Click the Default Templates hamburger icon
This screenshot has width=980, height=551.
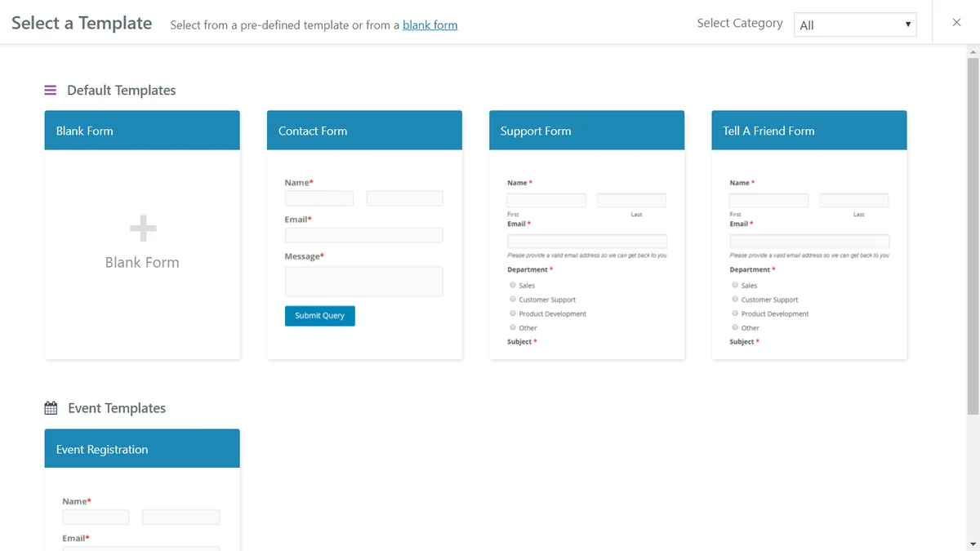[51, 91]
